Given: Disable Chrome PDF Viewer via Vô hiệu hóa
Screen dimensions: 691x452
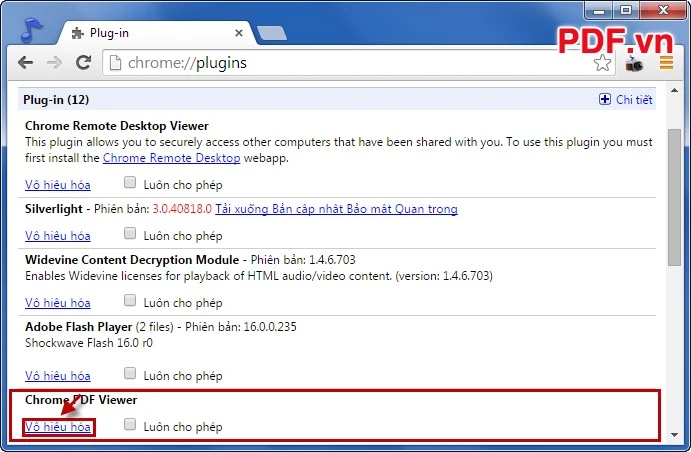Looking at the screenshot, I should click(58, 427).
